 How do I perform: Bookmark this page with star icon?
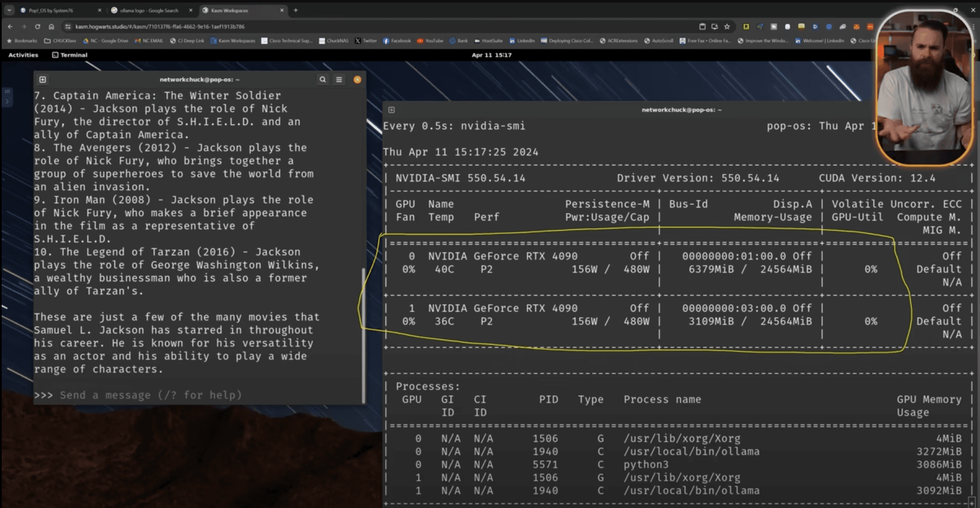[727, 26]
